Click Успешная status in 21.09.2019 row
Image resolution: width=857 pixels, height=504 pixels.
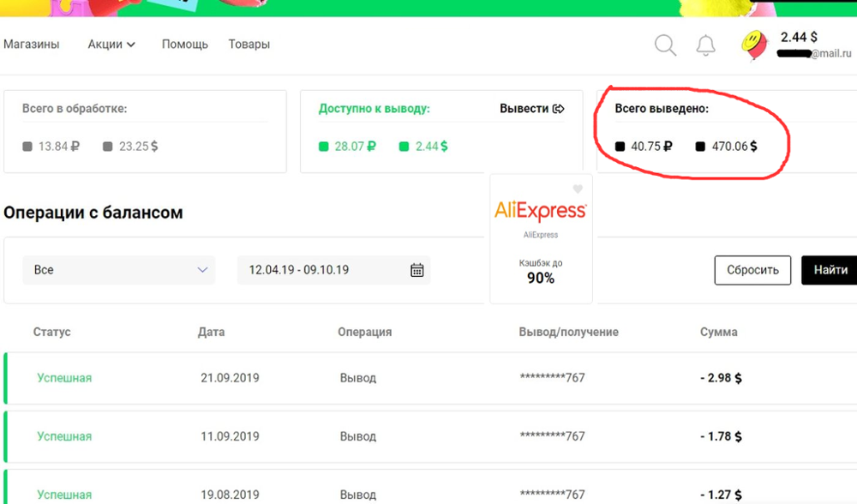click(x=64, y=378)
